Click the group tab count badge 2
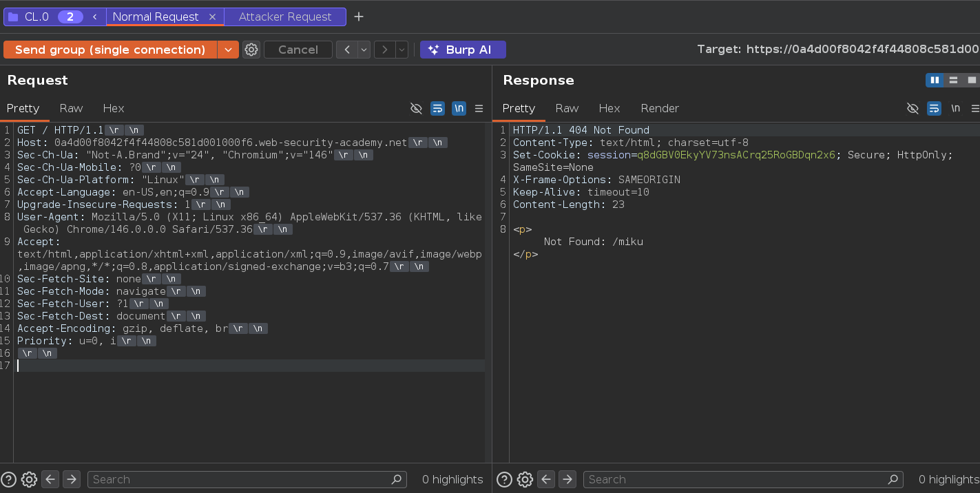This screenshot has width=980, height=493. point(70,17)
